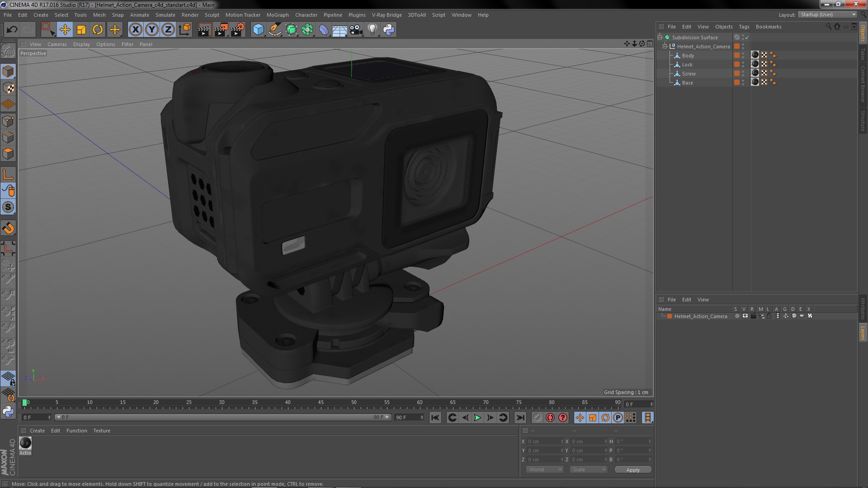868x488 pixels.
Task: Click the Body layer color swatch
Action: pos(737,56)
